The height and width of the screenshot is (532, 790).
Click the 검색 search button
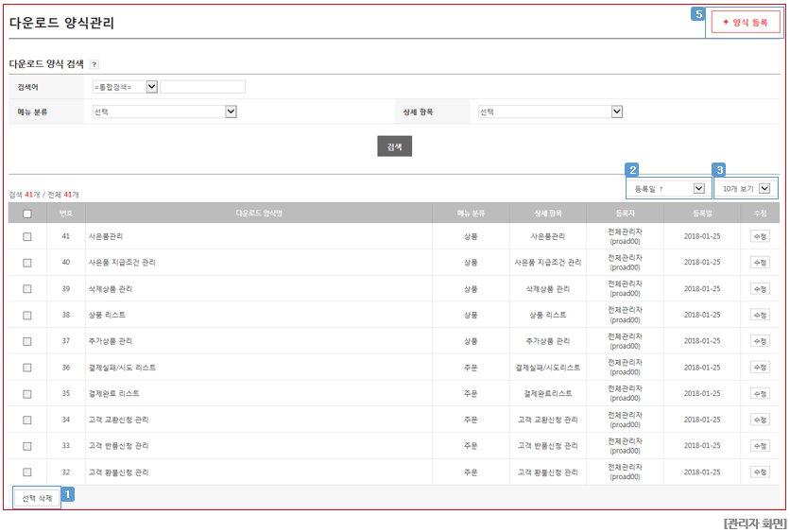394,146
